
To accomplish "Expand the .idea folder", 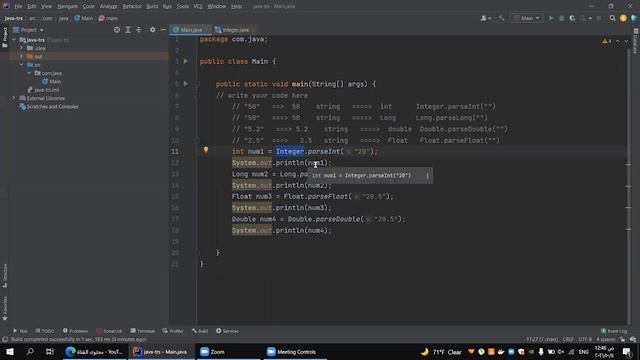I will [22, 48].
